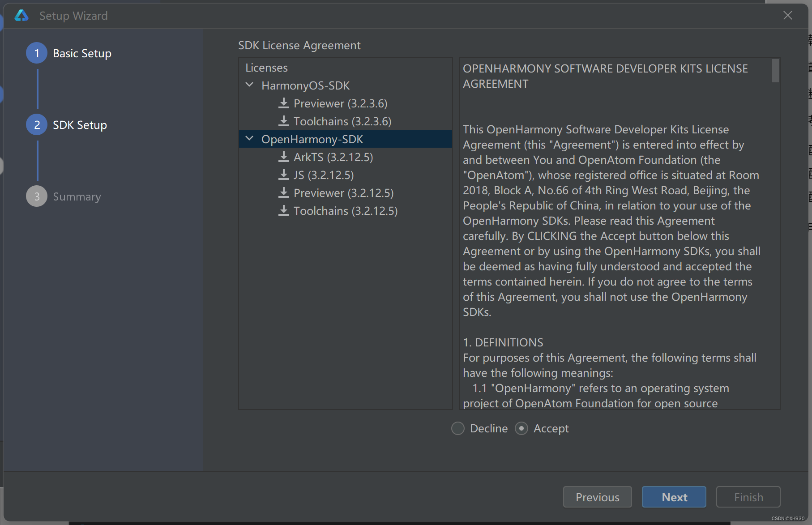812x525 pixels.
Task: Click download icon beside Previewer (3.2.3.6)
Action: (x=283, y=103)
